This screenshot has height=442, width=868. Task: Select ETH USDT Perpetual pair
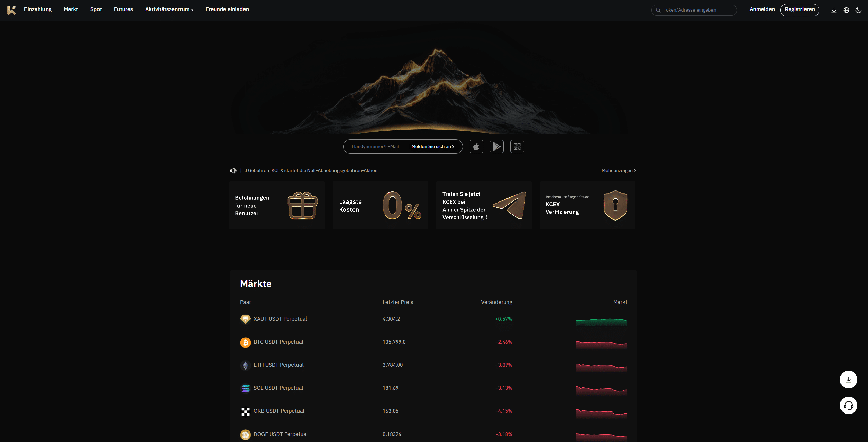(x=278, y=365)
